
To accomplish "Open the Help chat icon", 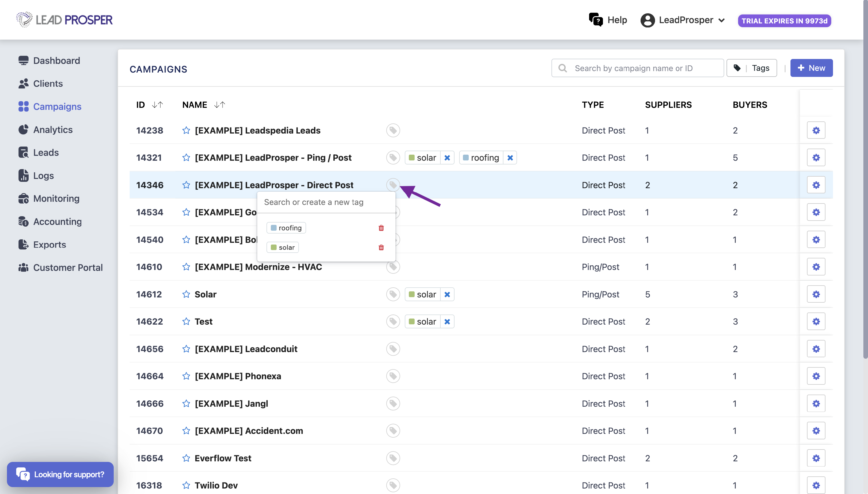I will point(596,20).
